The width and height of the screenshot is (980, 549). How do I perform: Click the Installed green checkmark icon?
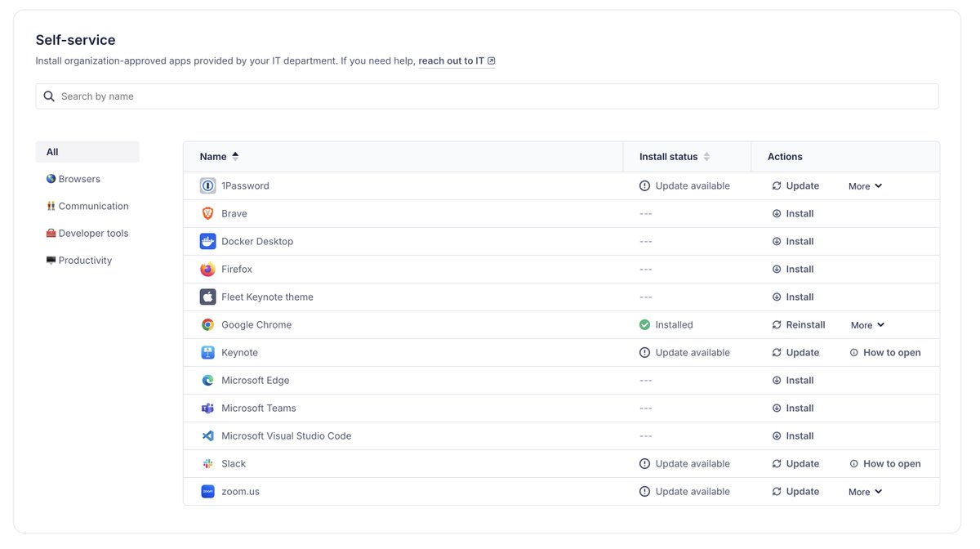[x=645, y=325]
